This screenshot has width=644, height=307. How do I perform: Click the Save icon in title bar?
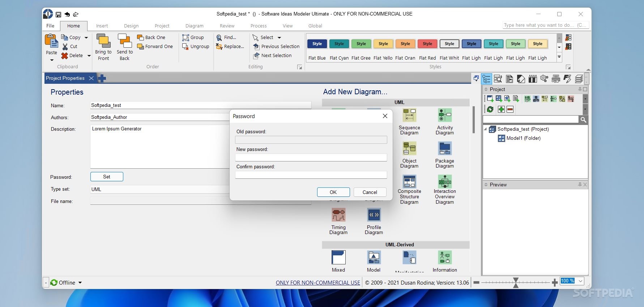click(58, 14)
